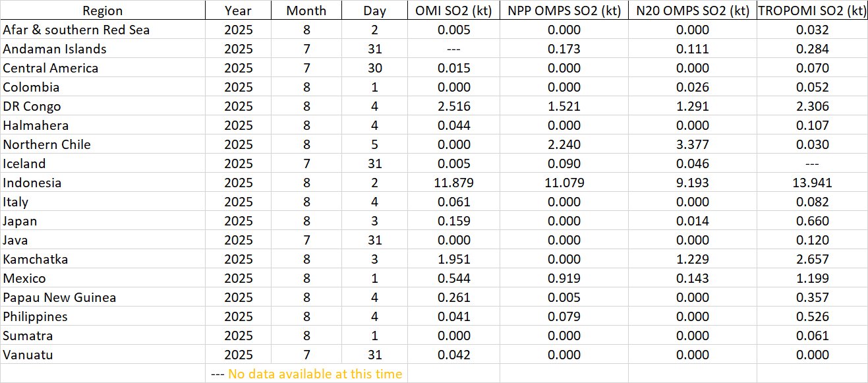
Task: Click the Northern Chile N20 value 3.377
Action: click(692, 144)
